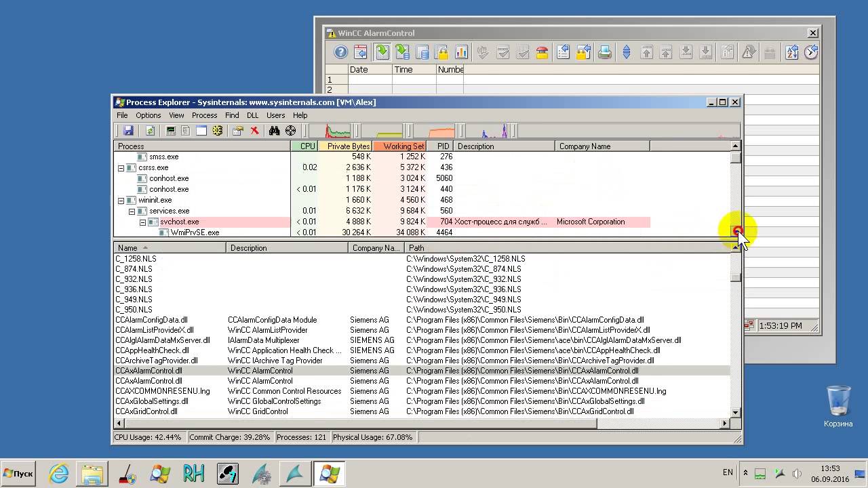The image size is (868, 488).
Task: Open the Users menu
Action: (276, 115)
